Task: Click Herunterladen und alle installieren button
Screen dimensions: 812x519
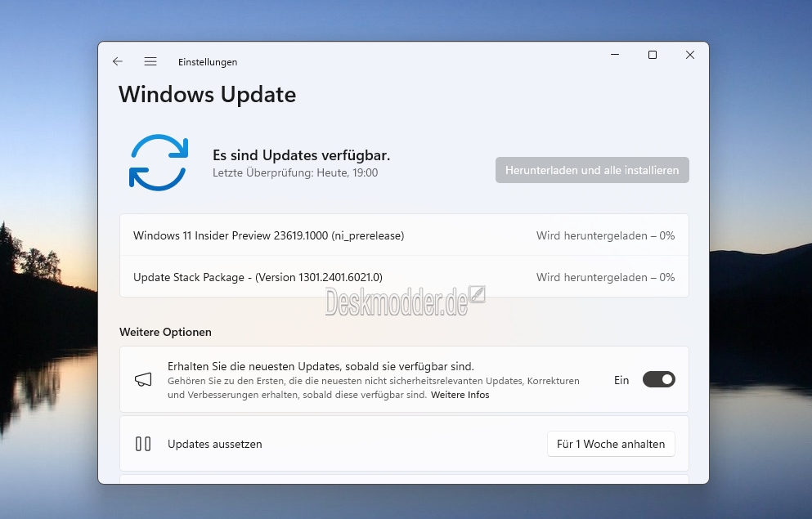Action: click(592, 170)
